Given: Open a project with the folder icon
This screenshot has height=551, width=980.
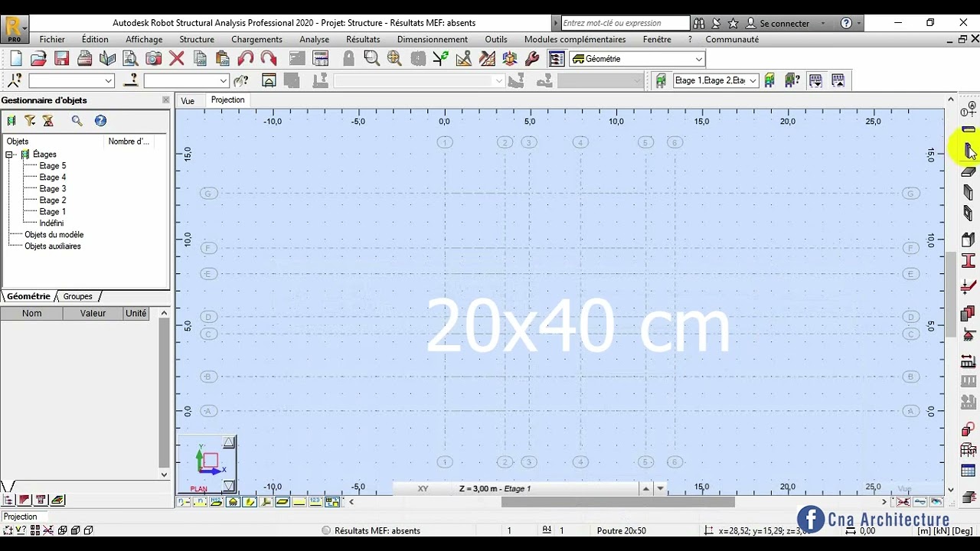Looking at the screenshot, I should (x=38, y=59).
